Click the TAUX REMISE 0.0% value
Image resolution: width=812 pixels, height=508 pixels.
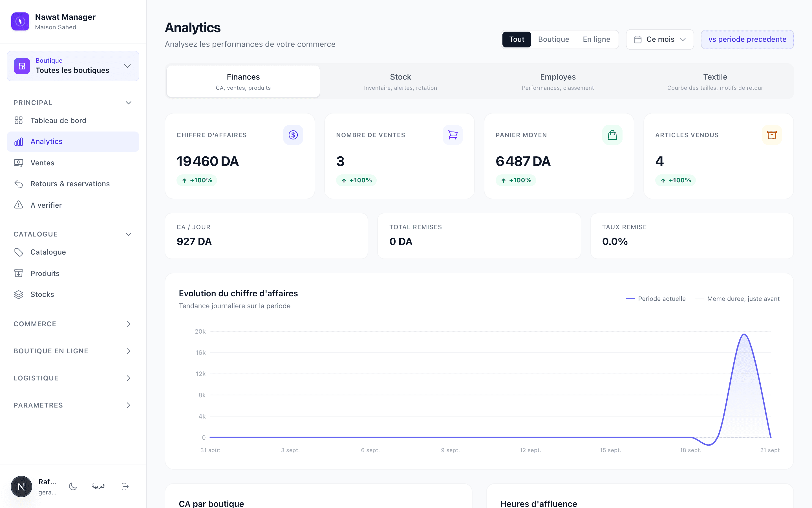pos(615,242)
